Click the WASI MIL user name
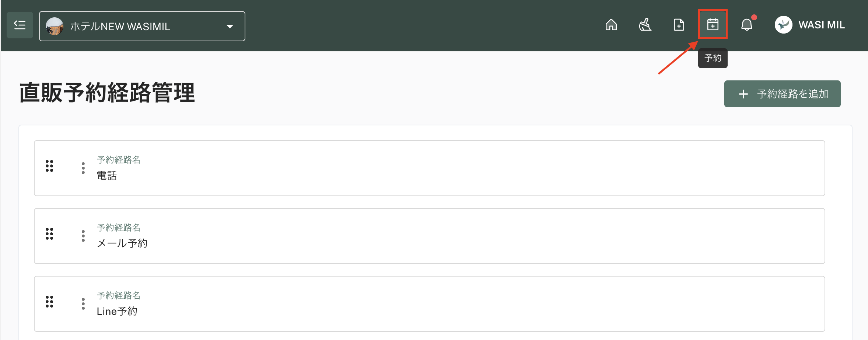The height and width of the screenshot is (340, 868). (x=822, y=25)
